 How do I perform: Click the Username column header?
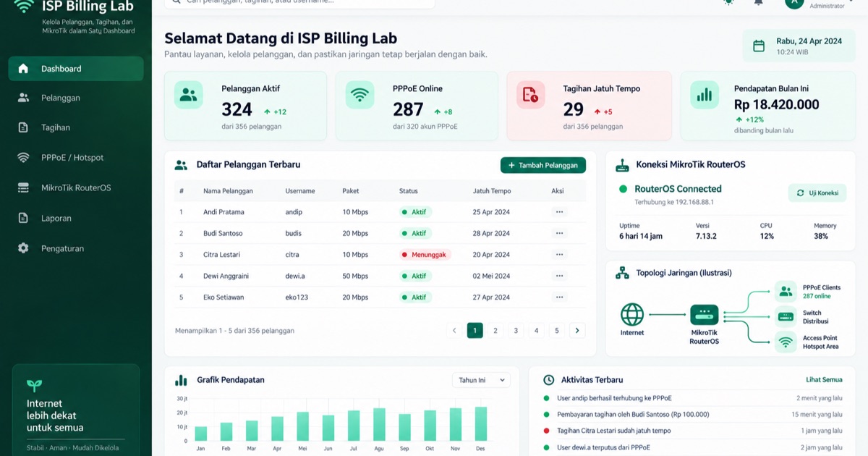pos(300,191)
